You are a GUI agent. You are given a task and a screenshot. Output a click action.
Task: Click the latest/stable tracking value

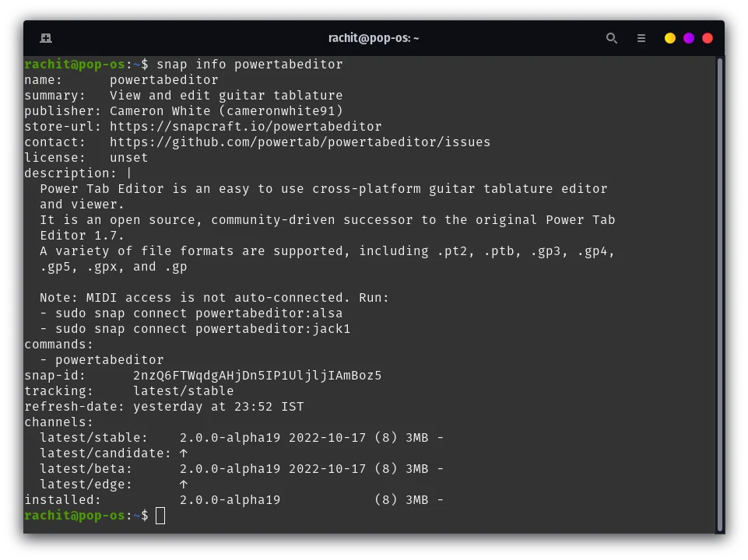point(184,390)
